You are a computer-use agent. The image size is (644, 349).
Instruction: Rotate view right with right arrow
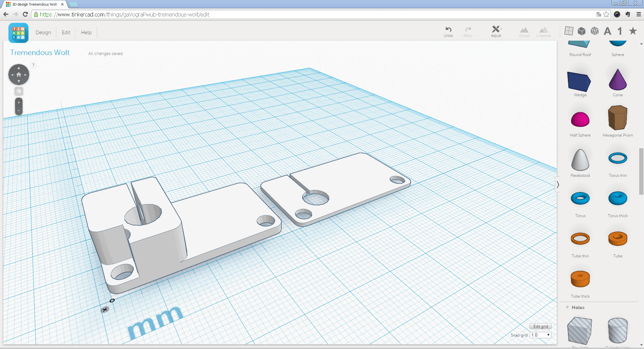pyautogui.click(x=25, y=74)
